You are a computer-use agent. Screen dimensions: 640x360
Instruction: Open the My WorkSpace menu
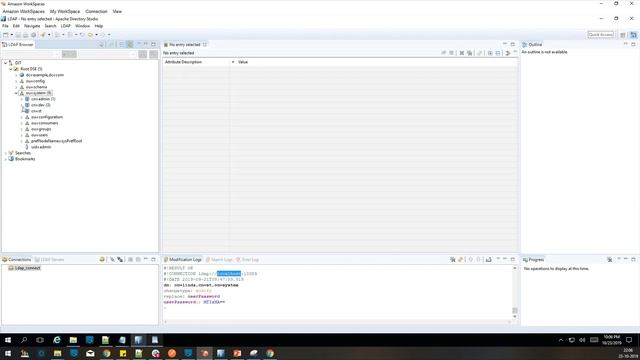click(x=65, y=11)
